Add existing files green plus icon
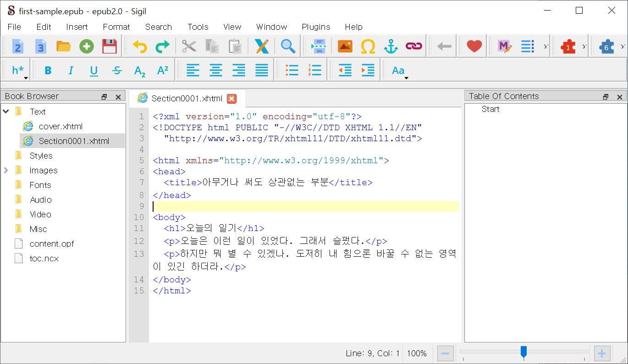Screen dimensions: 628x364 pyautogui.click(x=86, y=46)
